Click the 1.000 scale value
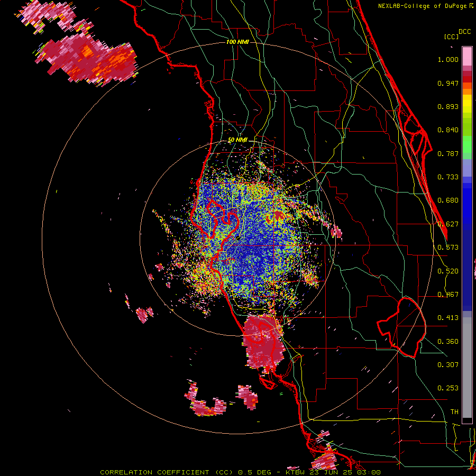The height and width of the screenshot is (476, 476). 448,59
